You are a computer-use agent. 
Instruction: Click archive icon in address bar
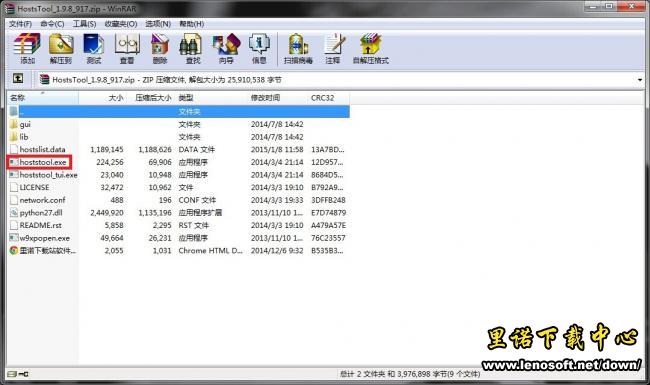pos(44,79)
